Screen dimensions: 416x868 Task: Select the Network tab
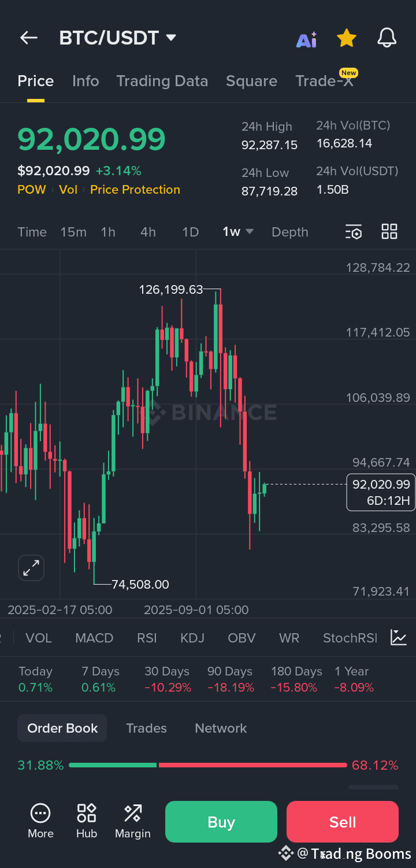[221, 728]
